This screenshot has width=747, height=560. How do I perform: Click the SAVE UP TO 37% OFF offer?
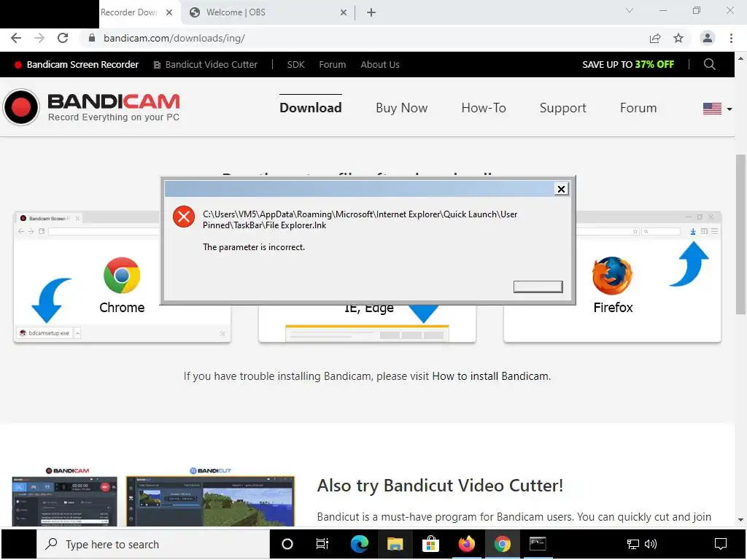[628, 64]
